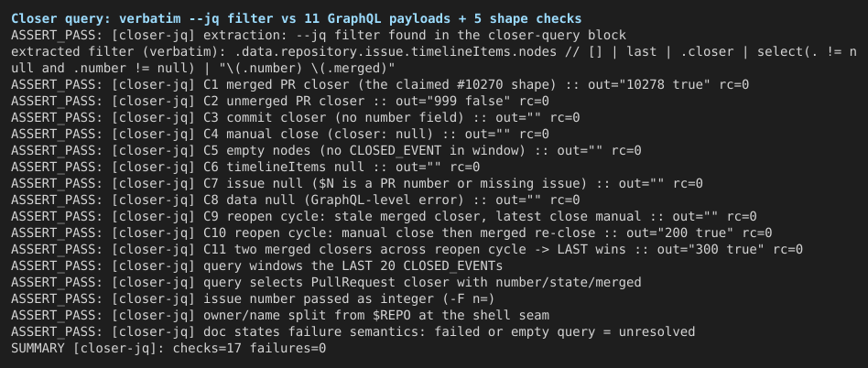Click the 'issue number passed as integer' line

click(253, 298)
